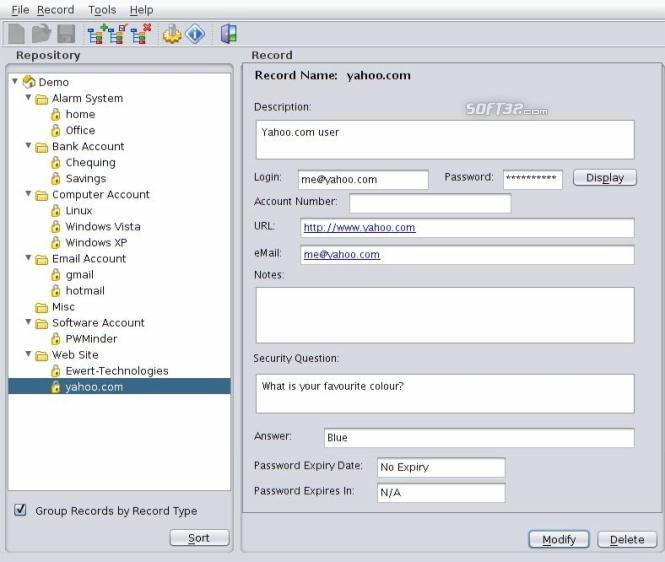This screenshot has height=562, width=665.
Task: Click the Security Question text box
Action: pyautogui.click(x=445, y=394)
